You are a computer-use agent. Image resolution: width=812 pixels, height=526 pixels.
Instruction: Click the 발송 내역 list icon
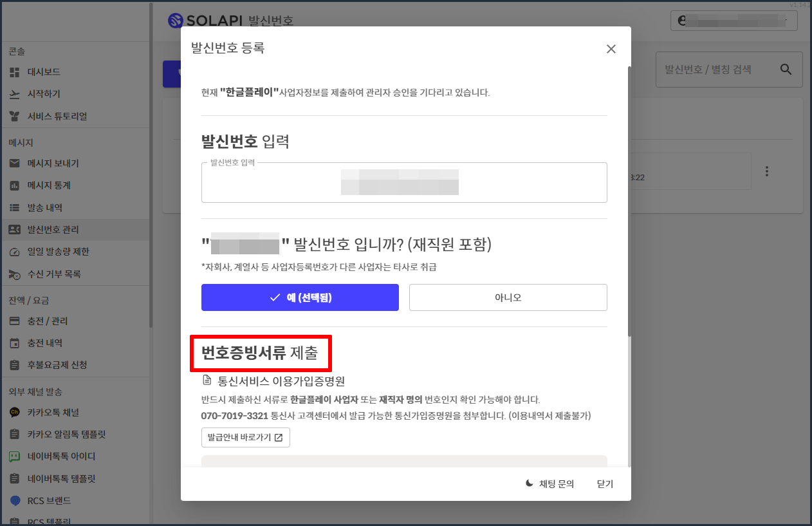point(15,207)
